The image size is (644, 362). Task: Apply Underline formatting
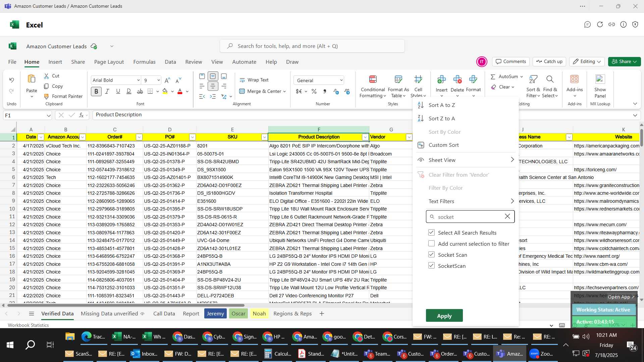pyautogui.click(x=118, y=91)
